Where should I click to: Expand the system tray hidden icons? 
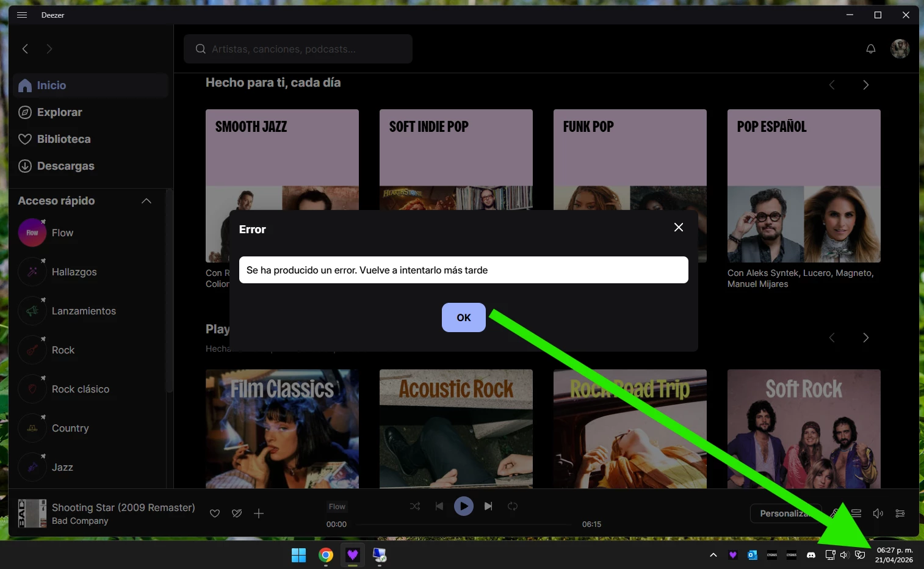point(713,555)
